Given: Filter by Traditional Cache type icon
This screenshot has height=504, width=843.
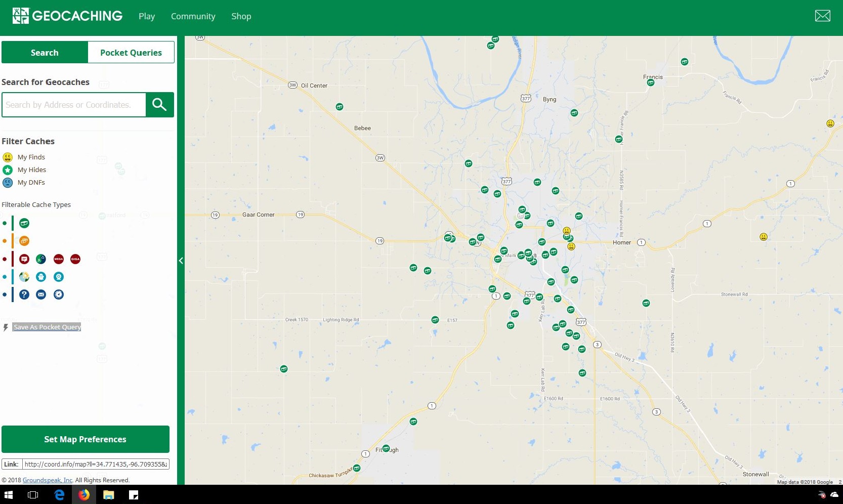Looking at the screenshot, I should click(24, 223).
